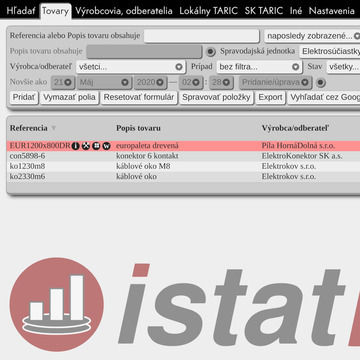Open the year dropdown showing 2020
Viewport: 360px width, 360px height.
tap(150, 82)
